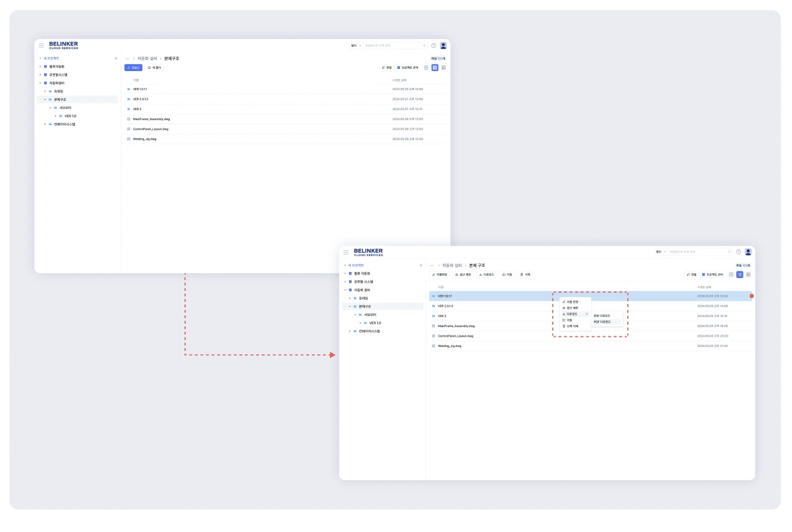792x532 pixels.
Task: Choose 원본 다운로드 in the submenu
Action: (x=606, y=316)
